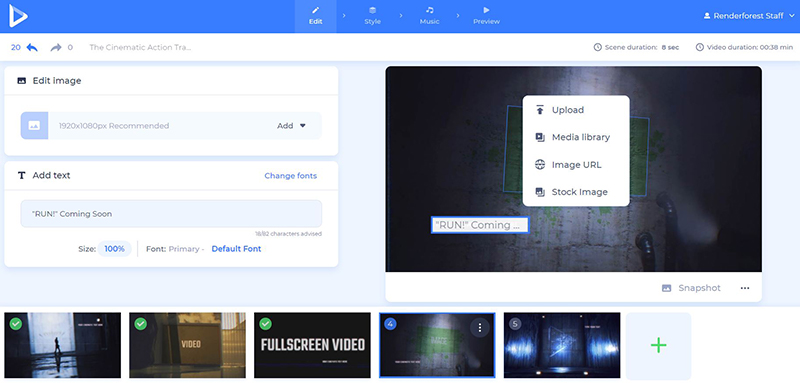Add a new scene with plus button

click(658, 346)
